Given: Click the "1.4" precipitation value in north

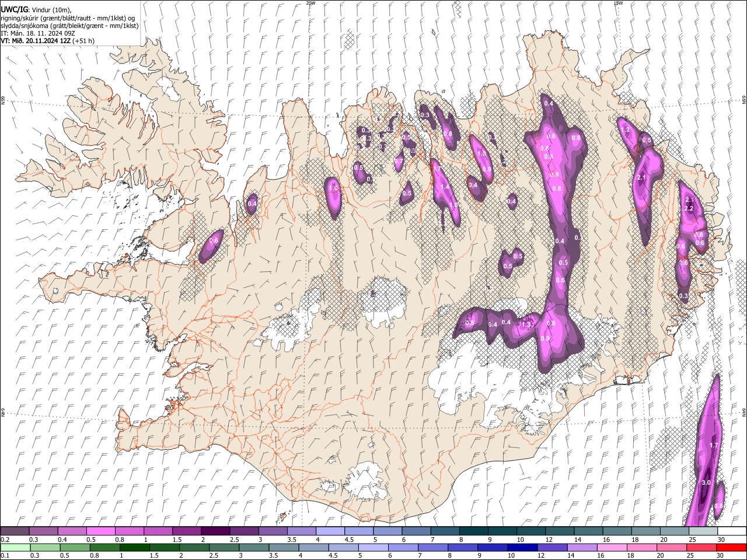Looking at the screenshot, I should (445, 187).
